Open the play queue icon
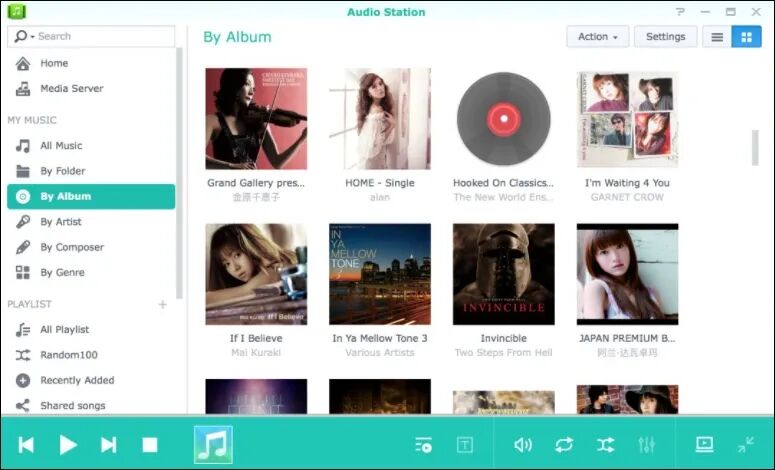This screenshot has width=775, height=470. [x=424, y=445]
